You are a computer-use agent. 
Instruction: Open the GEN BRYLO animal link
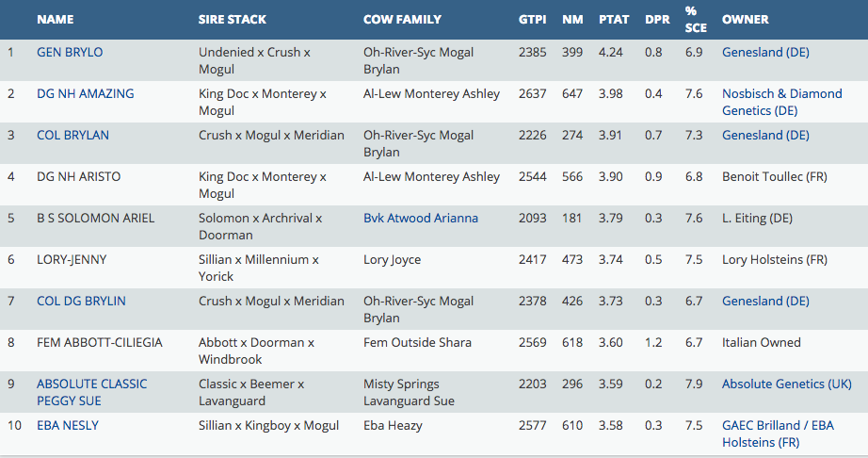pyautogui.click(x=70, y=53)
